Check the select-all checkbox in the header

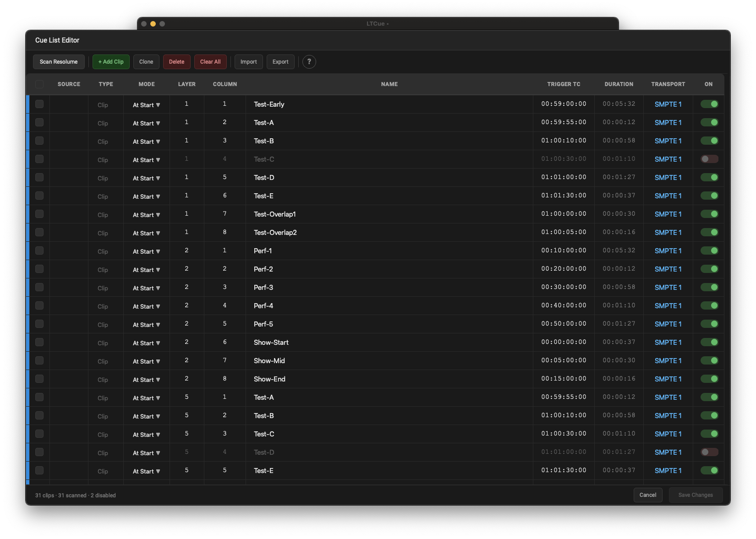tap(39, 84)
